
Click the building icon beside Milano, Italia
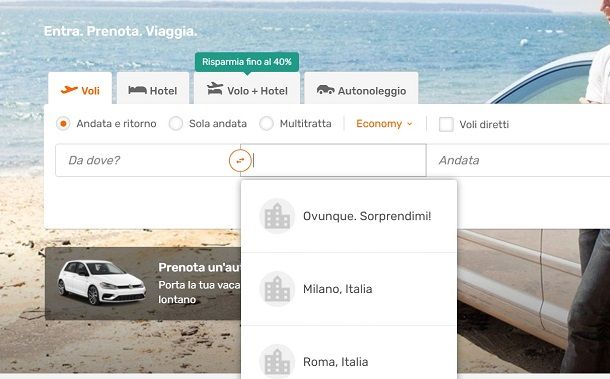[x=277, y=289]
